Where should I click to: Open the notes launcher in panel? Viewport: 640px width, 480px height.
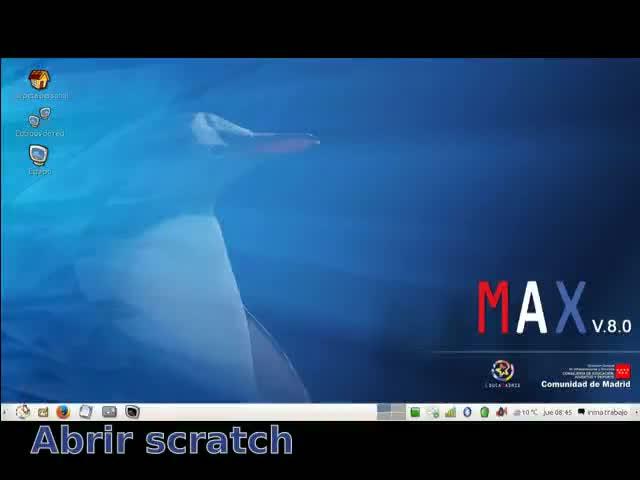(86, 412)
